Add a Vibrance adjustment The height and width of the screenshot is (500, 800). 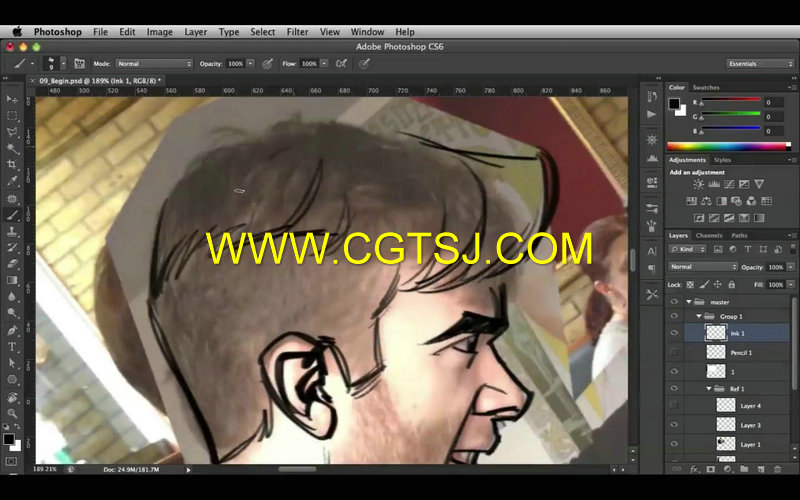coord(759,184)
